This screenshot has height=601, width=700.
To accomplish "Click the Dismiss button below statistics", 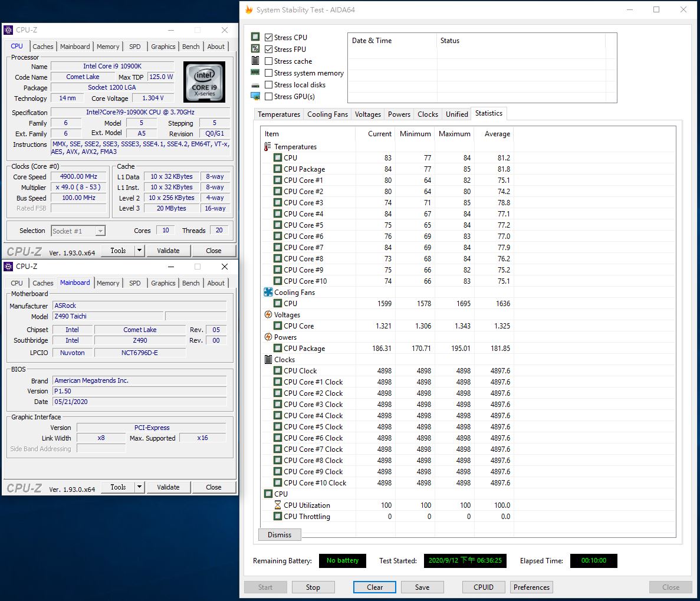I will tap(280, 534).
